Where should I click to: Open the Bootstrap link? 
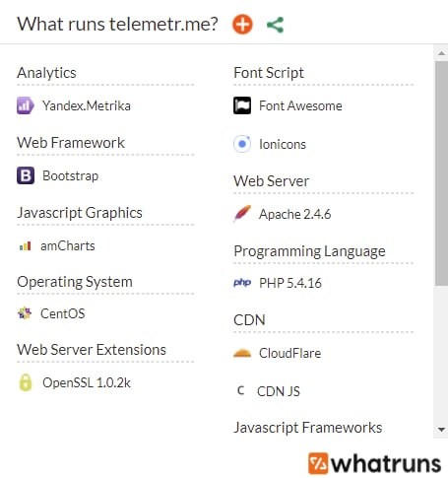click(x=70, y=175)
